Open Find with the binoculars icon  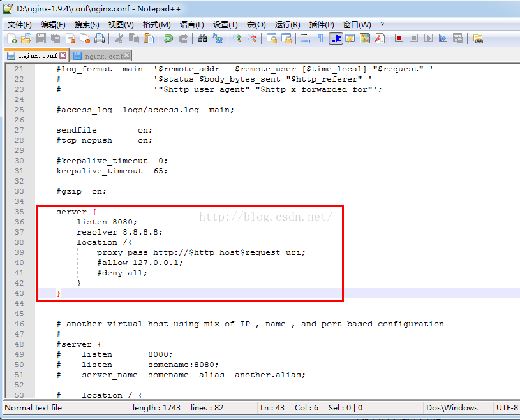(x=203, y=38)
